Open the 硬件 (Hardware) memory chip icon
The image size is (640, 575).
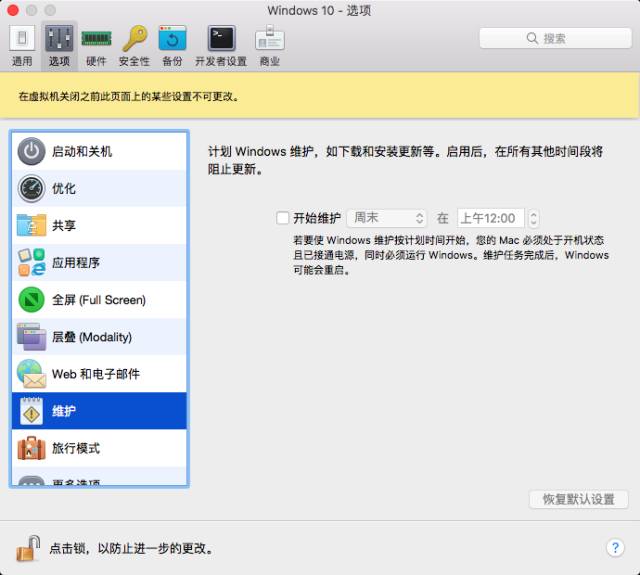(x=96, y=39)
